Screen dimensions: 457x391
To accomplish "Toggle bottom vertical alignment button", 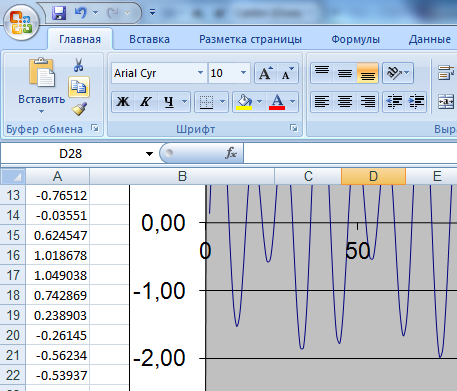I will tap(367, 73).
